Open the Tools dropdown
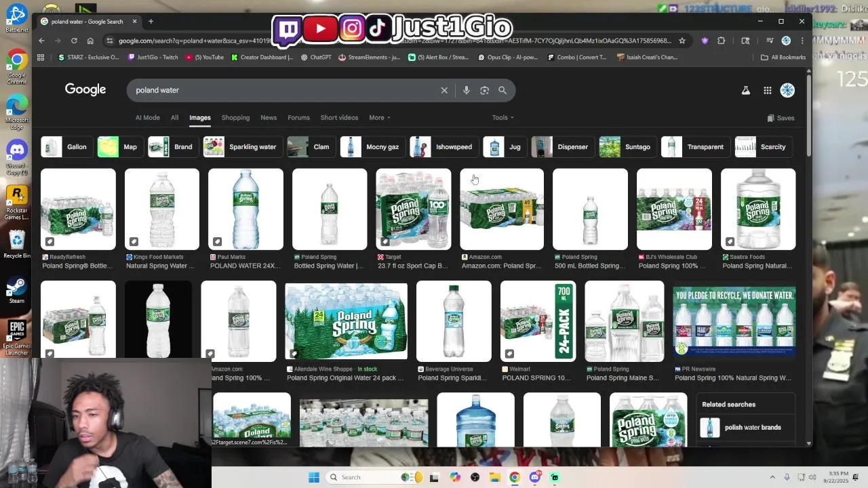 [x=503, y=118]
